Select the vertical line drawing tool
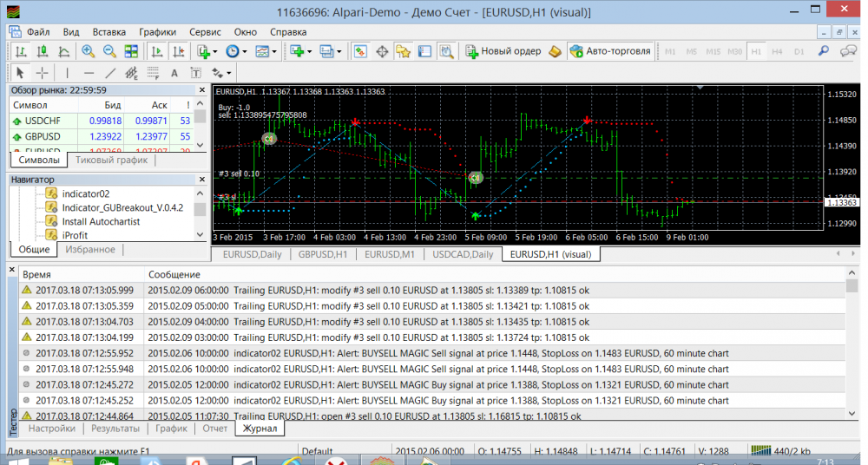Image resolution: width=868 pixels, height=465 pixels. 66,73
